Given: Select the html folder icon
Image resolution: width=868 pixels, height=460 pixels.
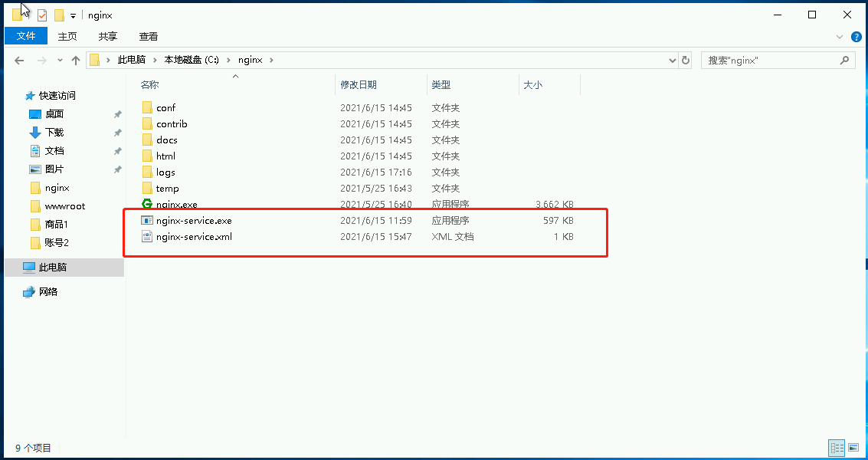Looking at the screenshot, I should pos(147,156).
